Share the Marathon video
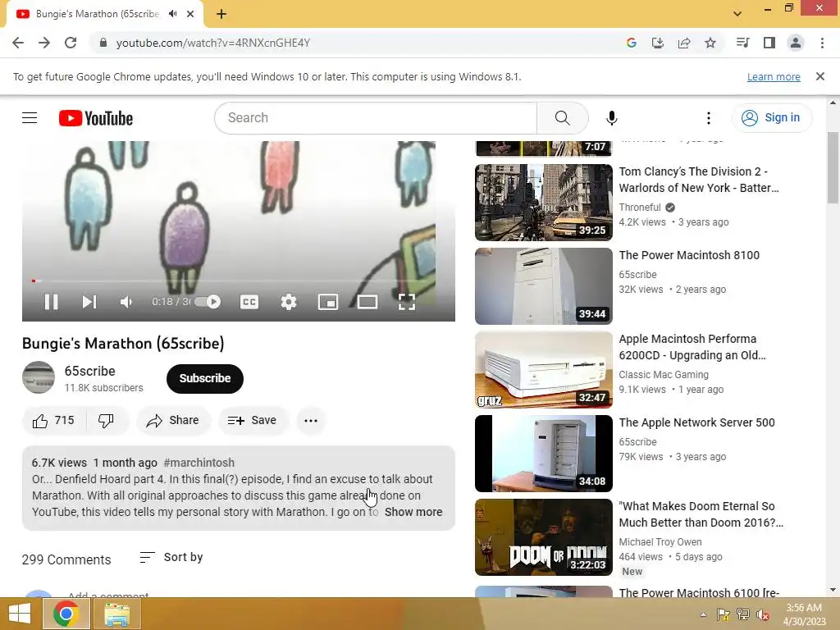Screen dimensions: 840x630 (x=174, y=421)
